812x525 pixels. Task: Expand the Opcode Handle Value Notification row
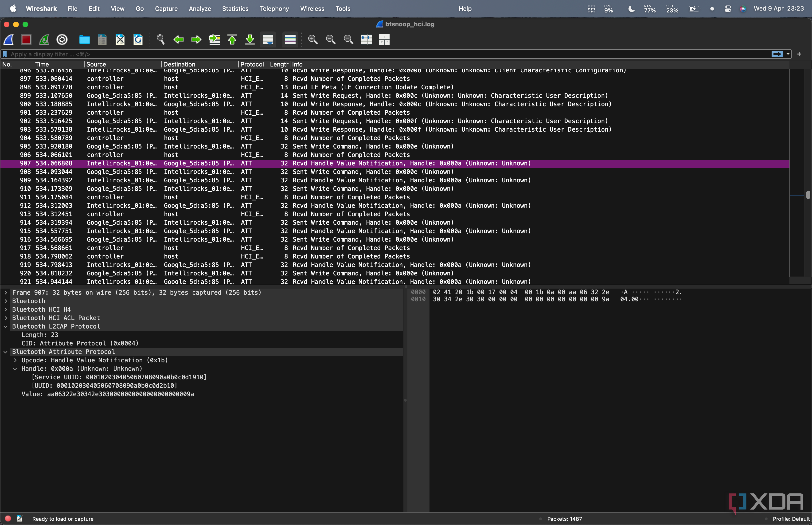[15, 360]
